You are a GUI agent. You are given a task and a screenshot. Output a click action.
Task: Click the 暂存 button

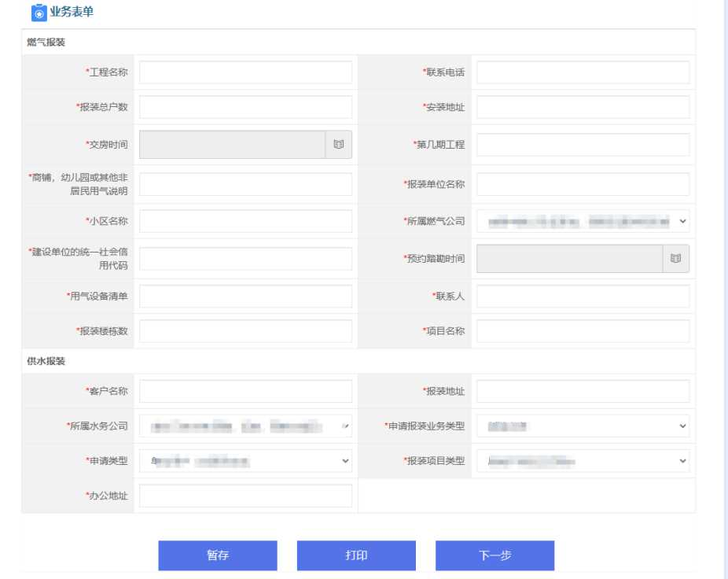coord(218,555)
